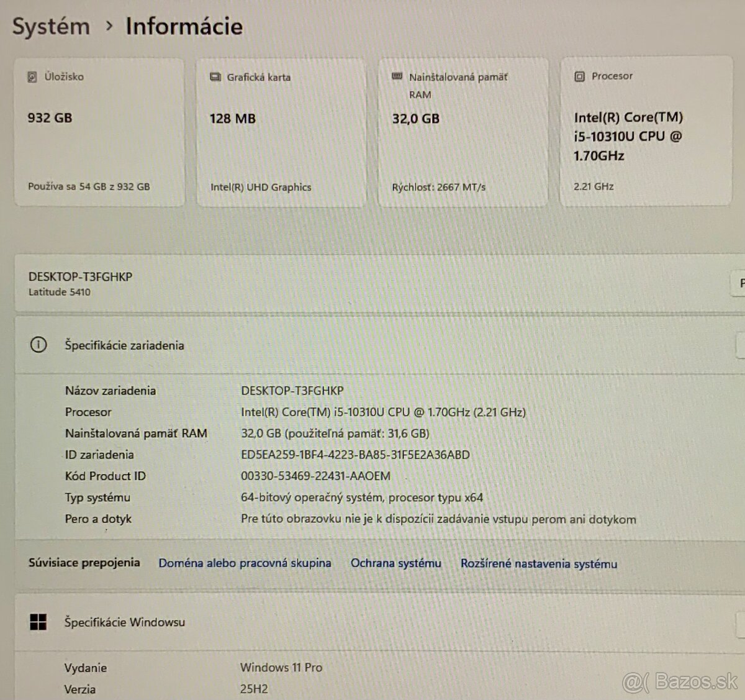Image resolution: width=745 pixels, height=700 pixels.
Task: Click the Windows logo beside Špecifikácie Windowsu
Action: pos(39,622)
